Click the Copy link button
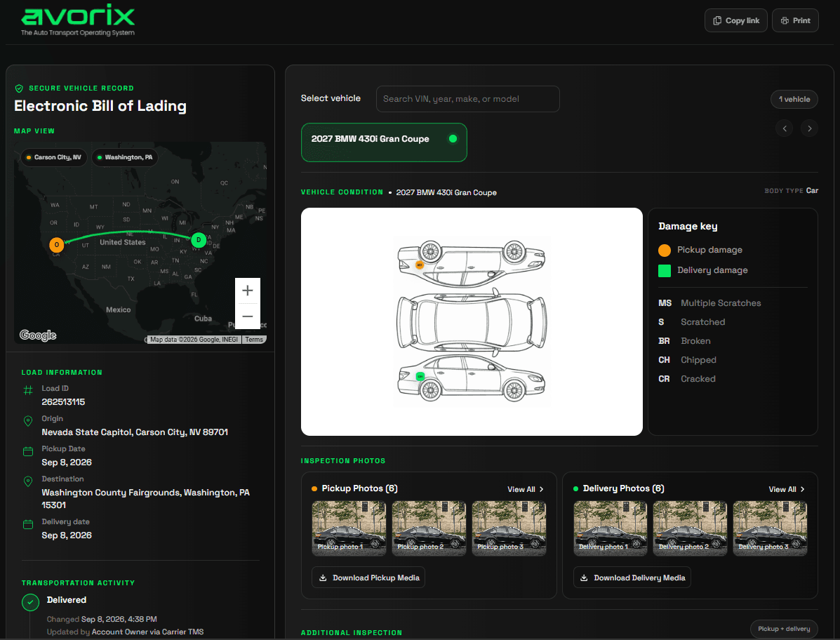 [x=735, y=20]
